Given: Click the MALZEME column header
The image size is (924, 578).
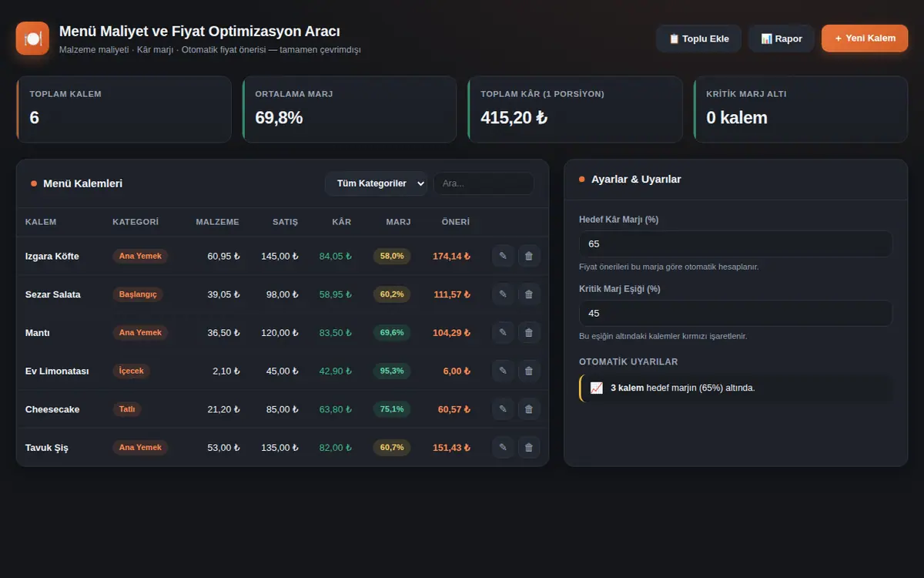Looking at the screenshot, I should pyautogui.click(x=217, y=222).
